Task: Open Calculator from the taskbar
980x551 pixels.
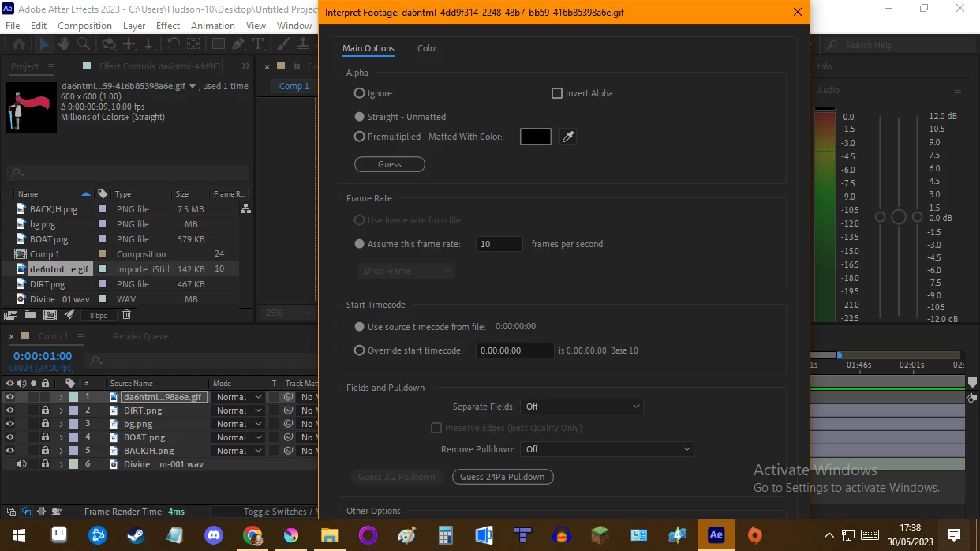Action: 445,535
